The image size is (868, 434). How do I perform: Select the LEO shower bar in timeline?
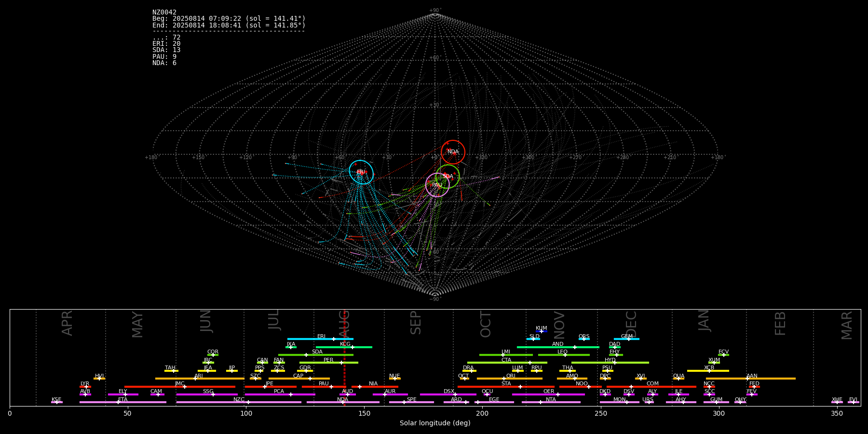pyautogui.click(x=564, y=355)
